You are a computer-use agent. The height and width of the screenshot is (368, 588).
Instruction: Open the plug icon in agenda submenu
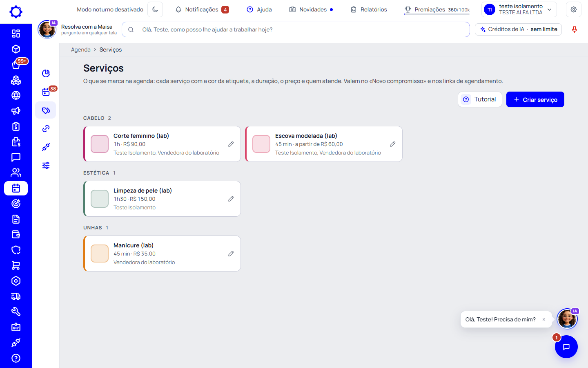coord(46,147)
